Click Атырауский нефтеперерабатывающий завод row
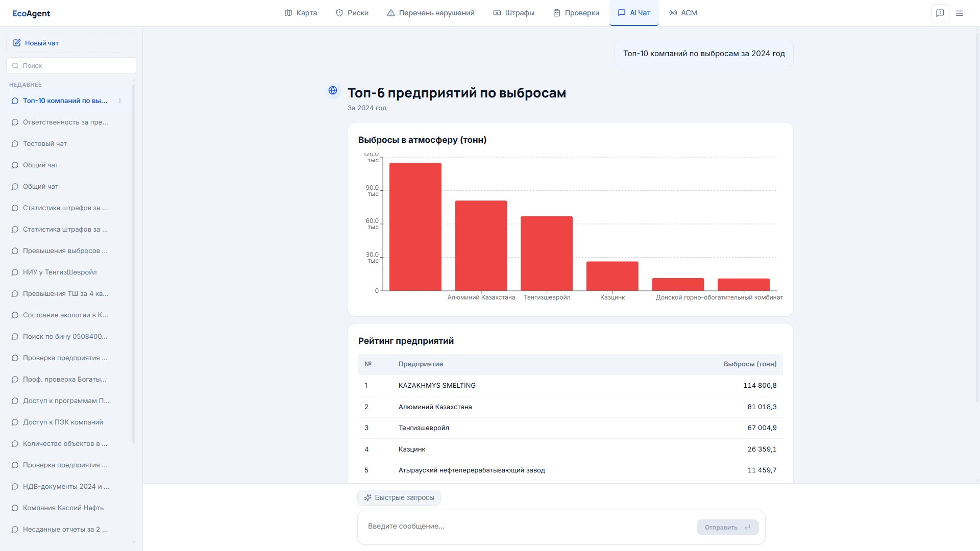Image resolution: width=980 pixels, height=551 pixels. [570, 470]
